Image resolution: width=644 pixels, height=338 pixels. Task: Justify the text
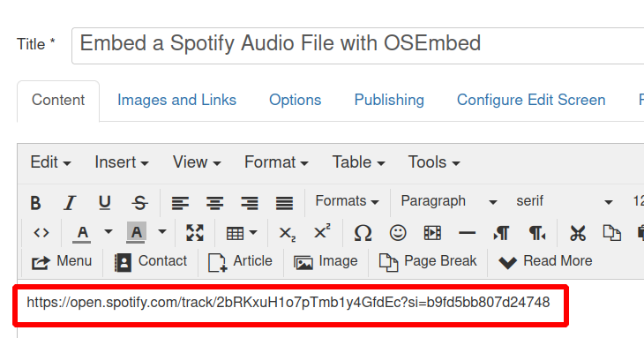[x=284, y=202]
